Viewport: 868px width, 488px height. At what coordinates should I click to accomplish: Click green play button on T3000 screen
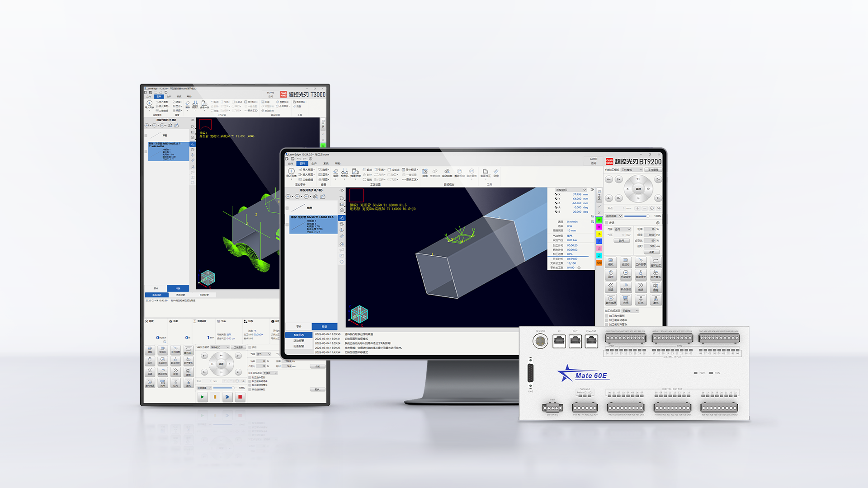click(202, 397)
